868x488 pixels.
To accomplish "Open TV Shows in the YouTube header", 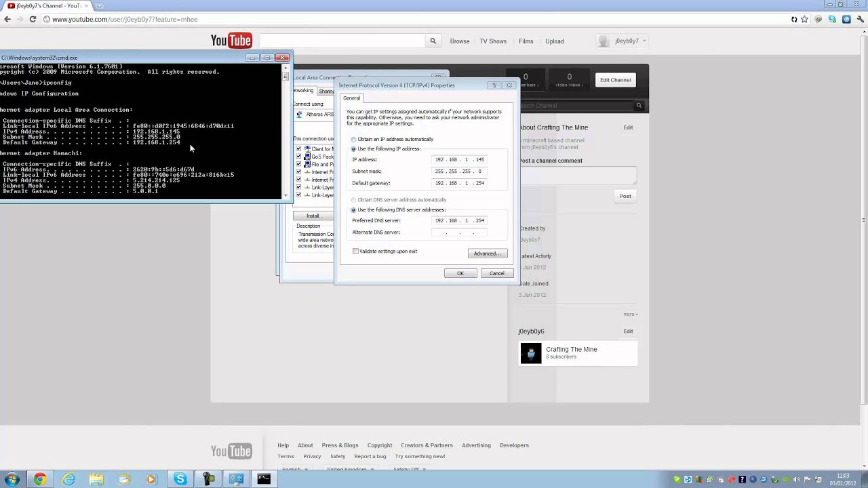I will click(493, 41).
